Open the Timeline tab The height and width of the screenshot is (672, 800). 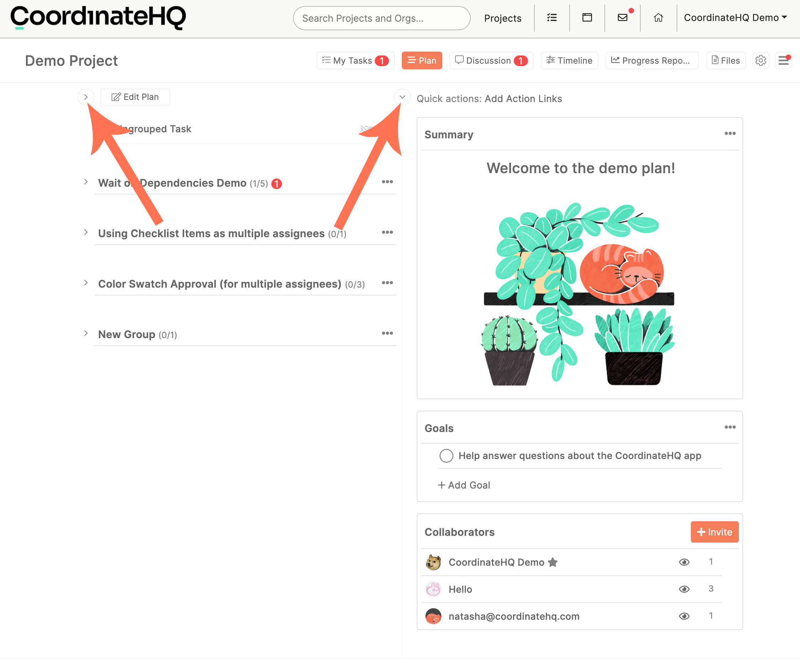click(x=569, y=60)
